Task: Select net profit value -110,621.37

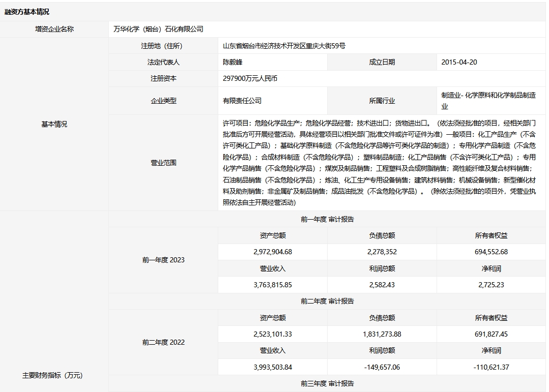Action: (x=491, y=367)
